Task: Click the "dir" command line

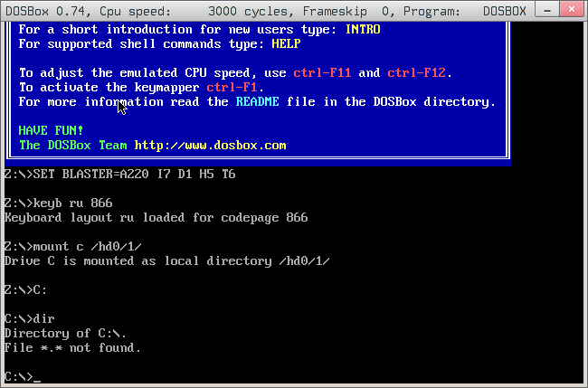Action: (43, 318)
